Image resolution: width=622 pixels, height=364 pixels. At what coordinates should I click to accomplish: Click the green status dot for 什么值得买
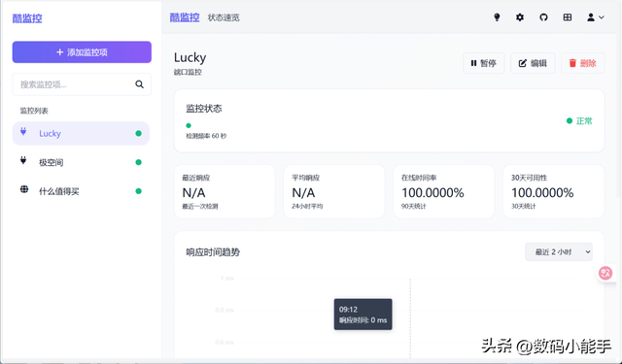138,191
